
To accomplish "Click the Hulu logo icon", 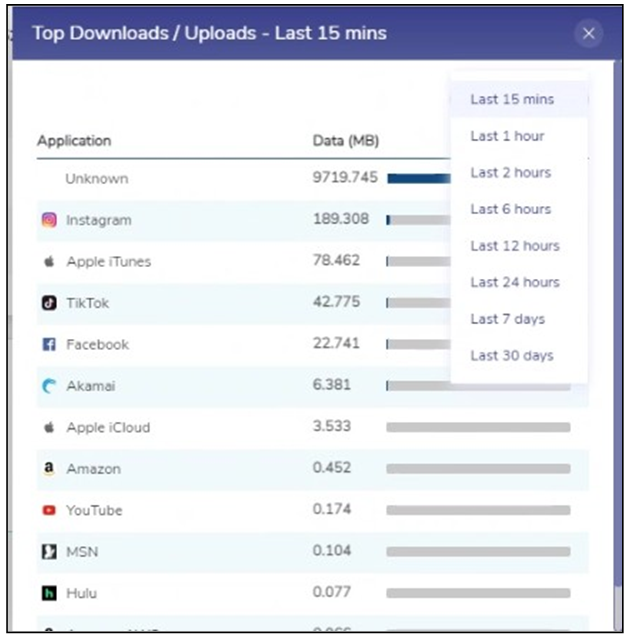I will [48, 593].
